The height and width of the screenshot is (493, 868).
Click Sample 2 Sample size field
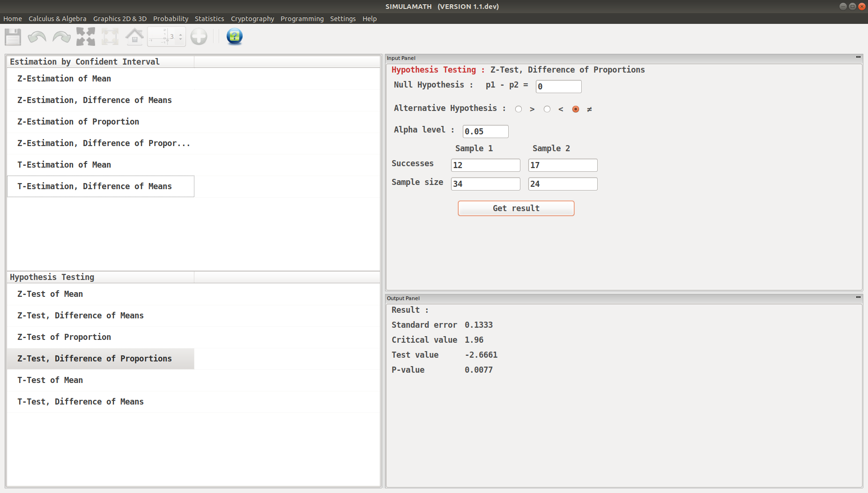(563, 184)
